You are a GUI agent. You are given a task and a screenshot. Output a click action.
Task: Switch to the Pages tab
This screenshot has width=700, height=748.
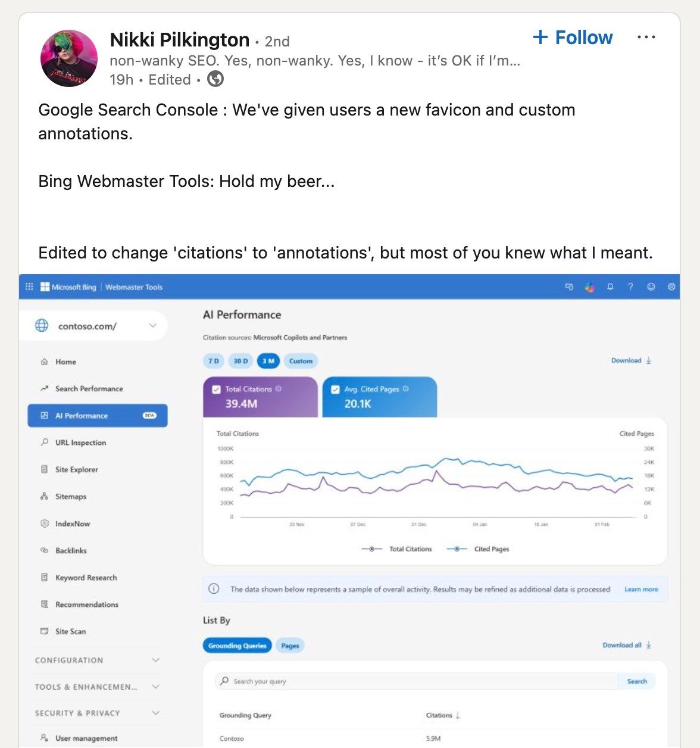pos(290,645)
